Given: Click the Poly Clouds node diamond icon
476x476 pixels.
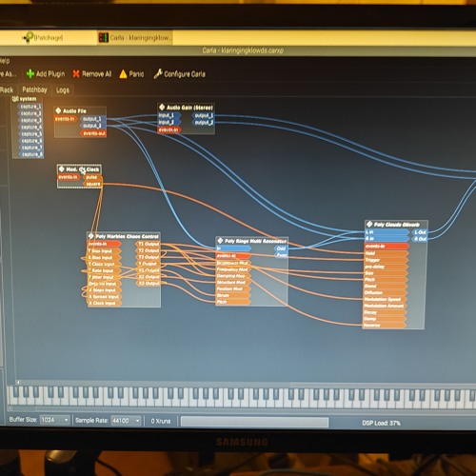Looking at the screenshot, I should tap(369, 225).
